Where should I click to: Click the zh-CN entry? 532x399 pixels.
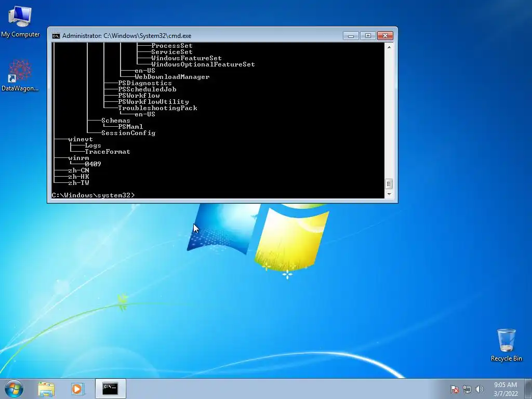coord(78,170)
